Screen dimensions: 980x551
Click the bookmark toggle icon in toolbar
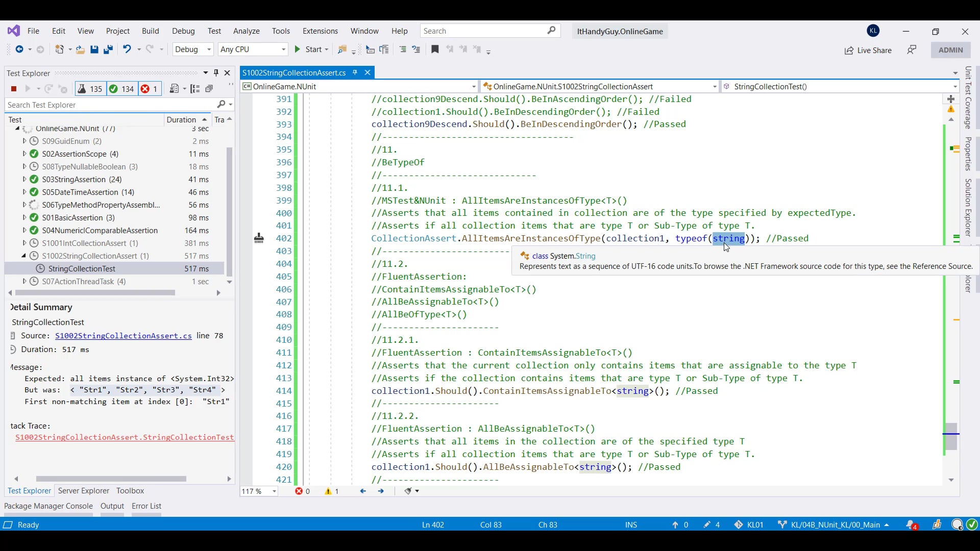point(435,49)
